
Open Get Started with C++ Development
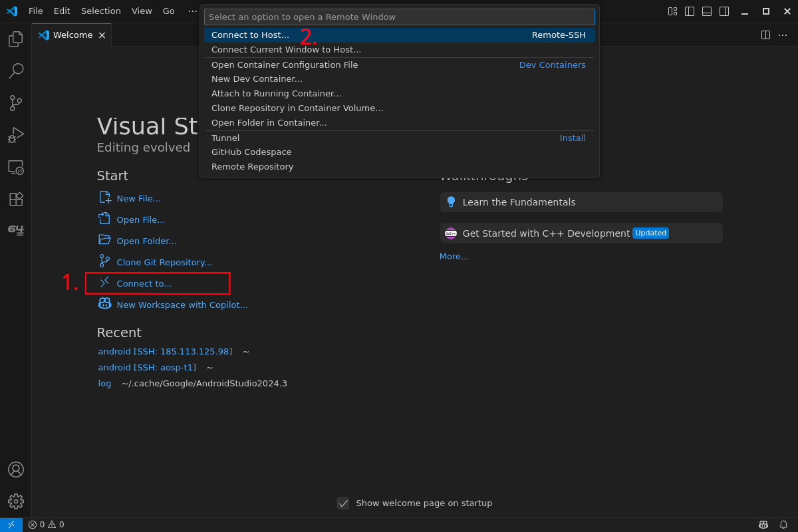pos(581,233)
